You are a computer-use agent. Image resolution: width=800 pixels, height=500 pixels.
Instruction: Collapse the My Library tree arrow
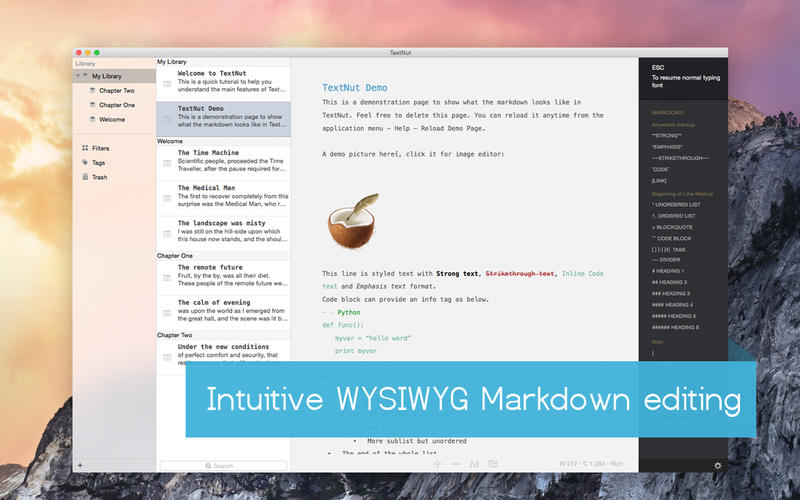pyautogui.click(x=78, y=76)
